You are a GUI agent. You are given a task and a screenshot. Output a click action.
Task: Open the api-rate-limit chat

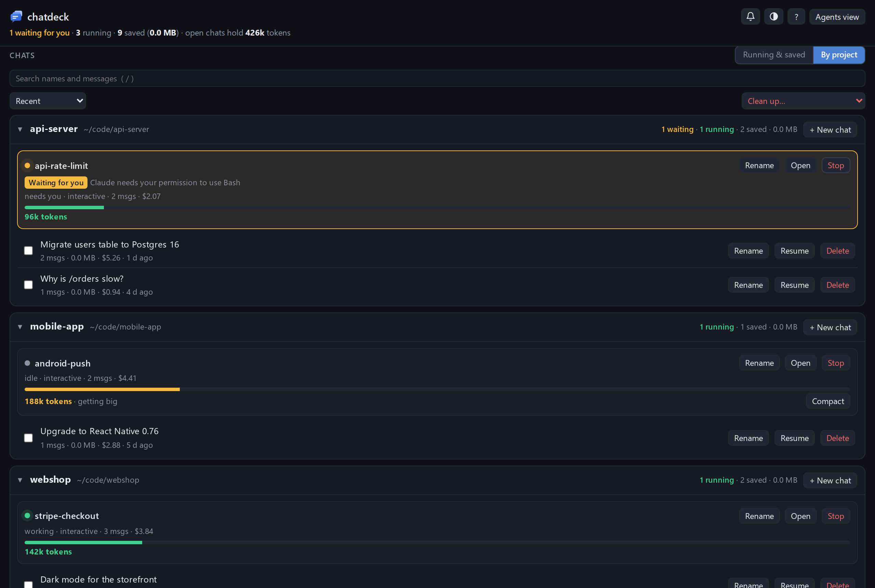click(800, 165)
